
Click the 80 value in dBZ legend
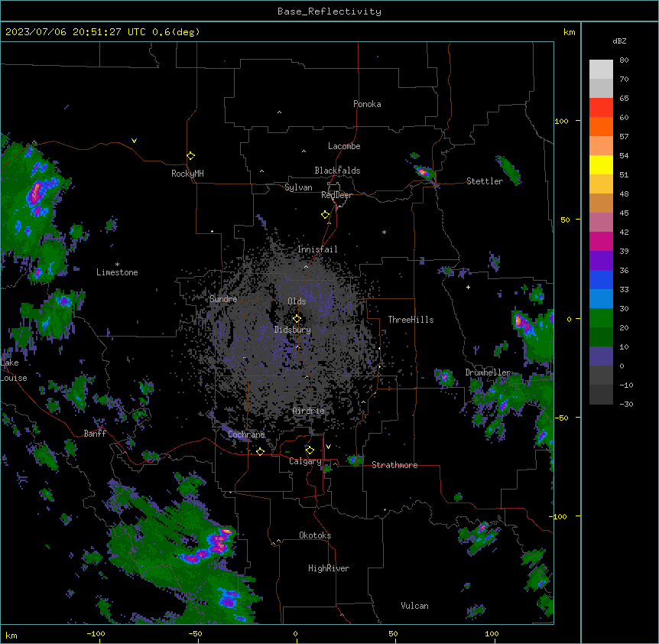[x=624, y=60]
